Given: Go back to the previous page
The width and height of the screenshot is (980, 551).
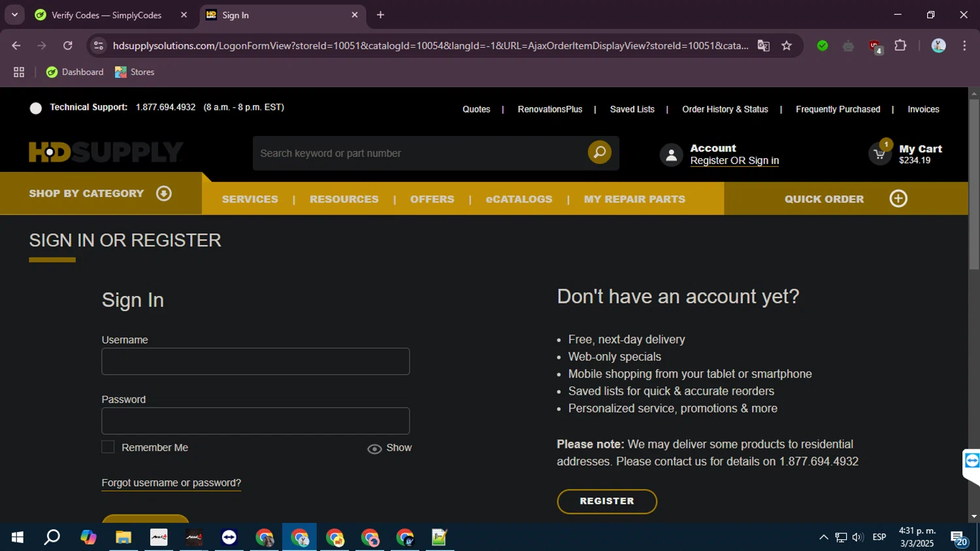Looking at the screenshot, I should [16, 46].
